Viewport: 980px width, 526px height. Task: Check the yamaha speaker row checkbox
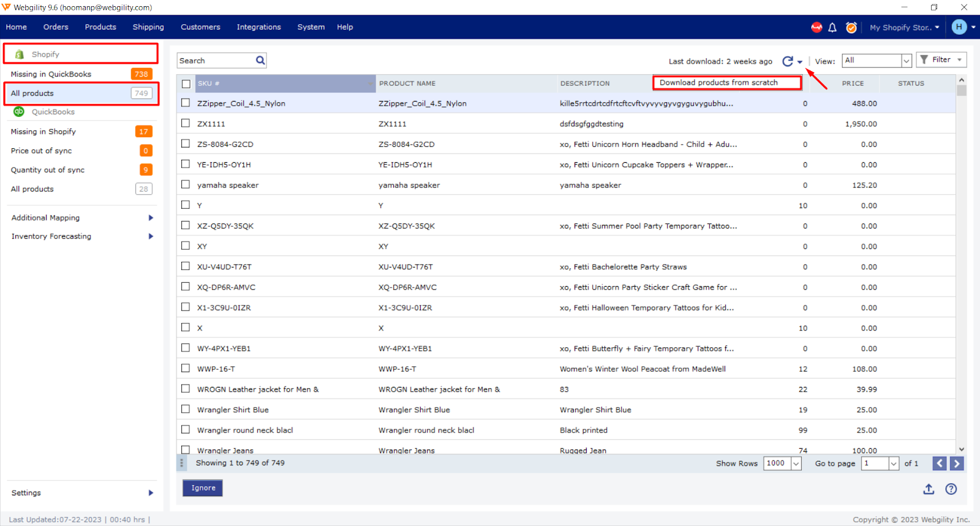click(186, 184)
